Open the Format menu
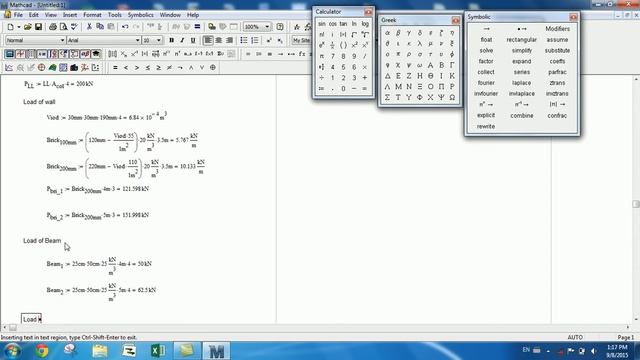 [x=92, y=15]
